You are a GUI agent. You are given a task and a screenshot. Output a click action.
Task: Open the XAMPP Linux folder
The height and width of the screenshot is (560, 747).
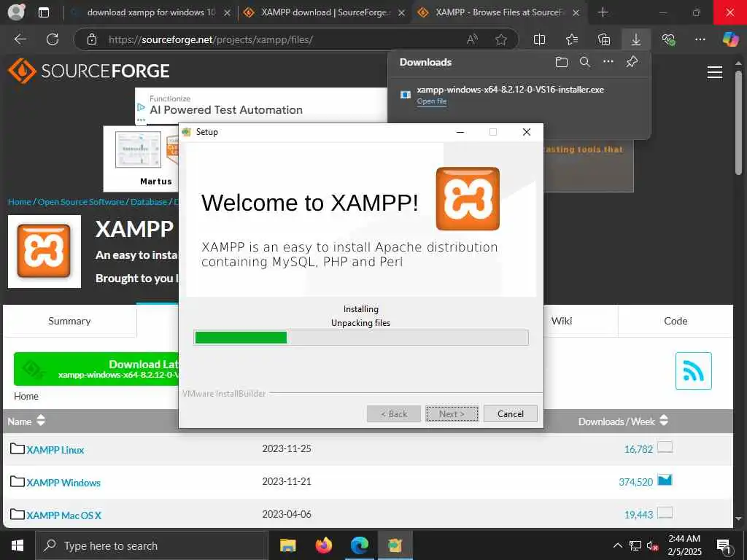(55, 449)
